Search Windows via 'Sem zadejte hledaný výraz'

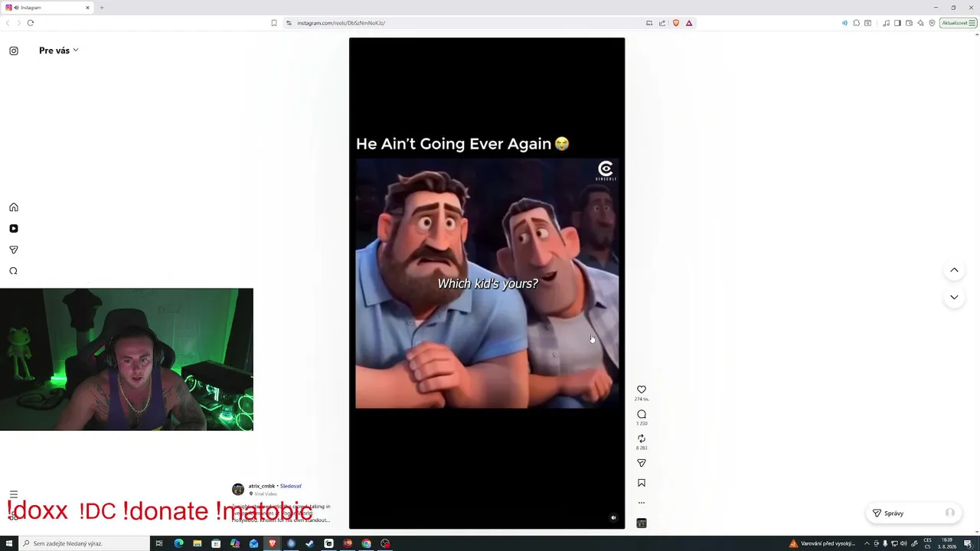84,543
